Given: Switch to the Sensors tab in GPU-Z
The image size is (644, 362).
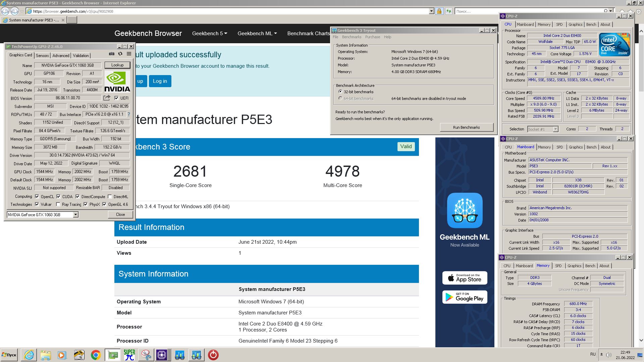Looking at the screenshot, I should (x=42, y=56).
